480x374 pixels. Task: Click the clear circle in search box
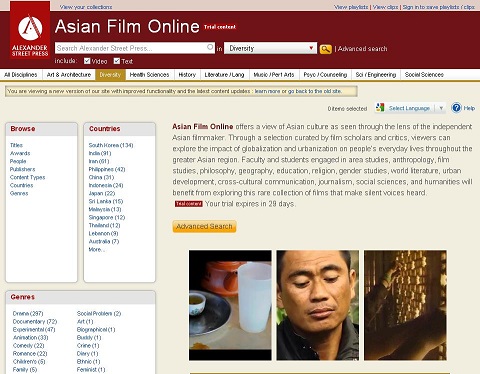point(210,47)
